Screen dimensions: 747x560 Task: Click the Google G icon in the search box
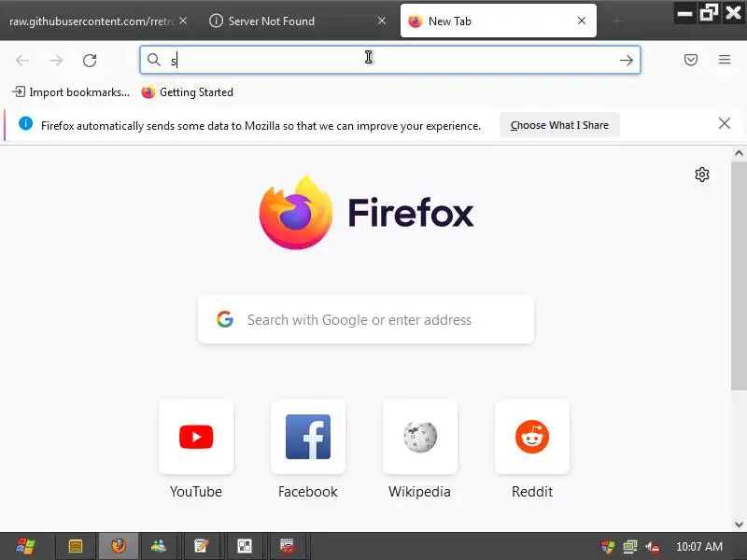[x=225, y=319]
